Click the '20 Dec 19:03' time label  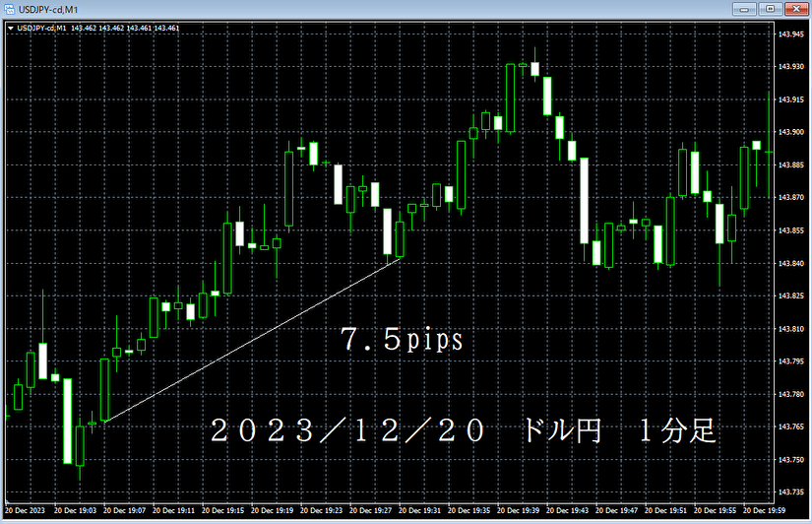click(75, 510)
